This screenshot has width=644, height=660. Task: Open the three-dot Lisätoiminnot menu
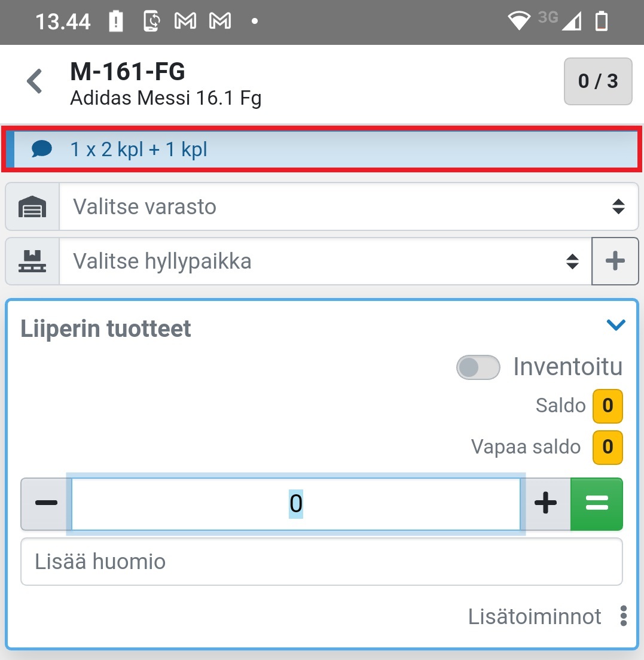coord(624,616)
